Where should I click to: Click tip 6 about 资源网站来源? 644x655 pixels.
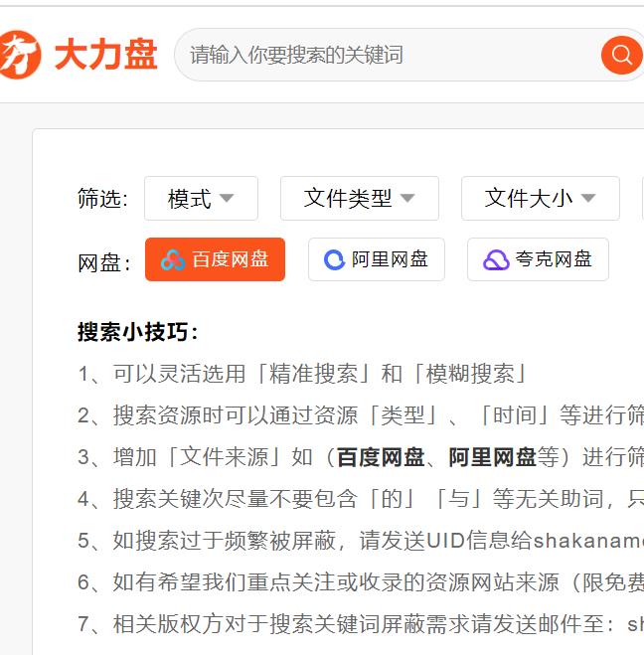[x=361, y=582]
